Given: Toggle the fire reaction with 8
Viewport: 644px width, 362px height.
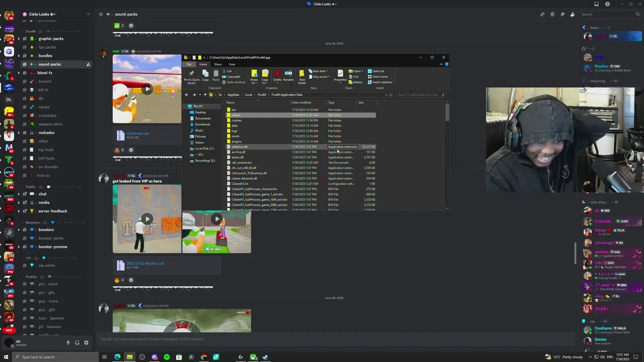Looking at the screenshot, I should pos(119,150).
